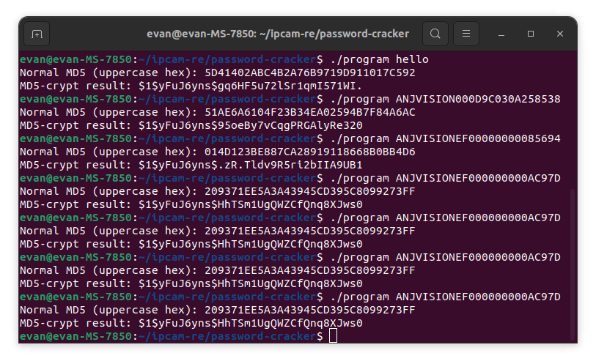This screenshot has height=364, width=596.
Task: Click the ANJVISION000D9C030A258538 argument
Action: click(x=478, y=99)
